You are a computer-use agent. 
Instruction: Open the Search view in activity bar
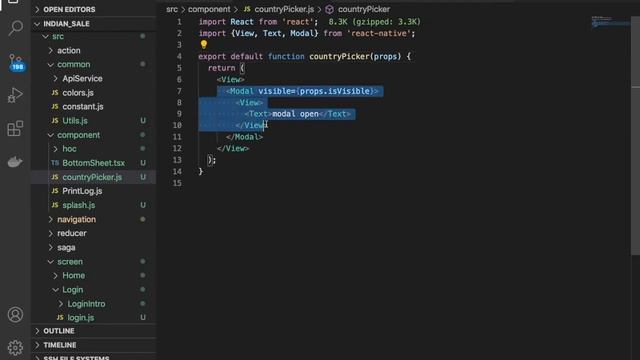(x=16, y=28)
